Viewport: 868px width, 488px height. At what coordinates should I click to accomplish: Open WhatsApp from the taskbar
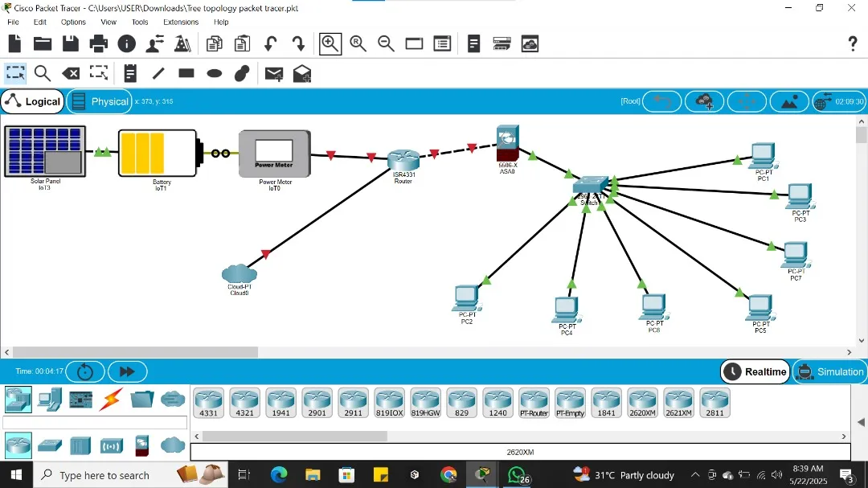(518, 475)
